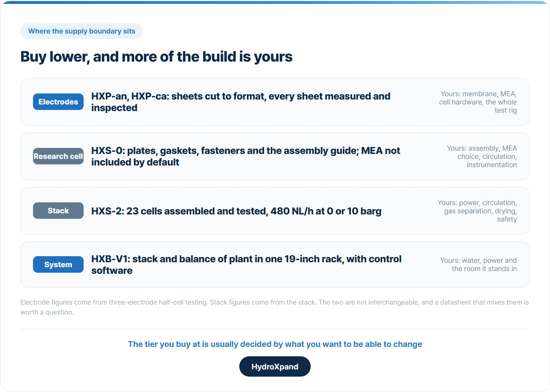Click 'Yours: power, circulation, gas separation' note

tap(477, 211)
